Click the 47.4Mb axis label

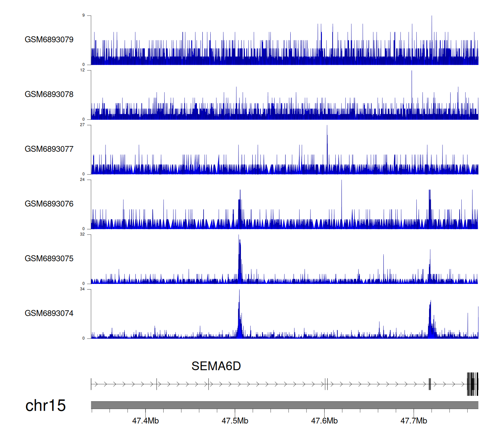coord(145,421)
